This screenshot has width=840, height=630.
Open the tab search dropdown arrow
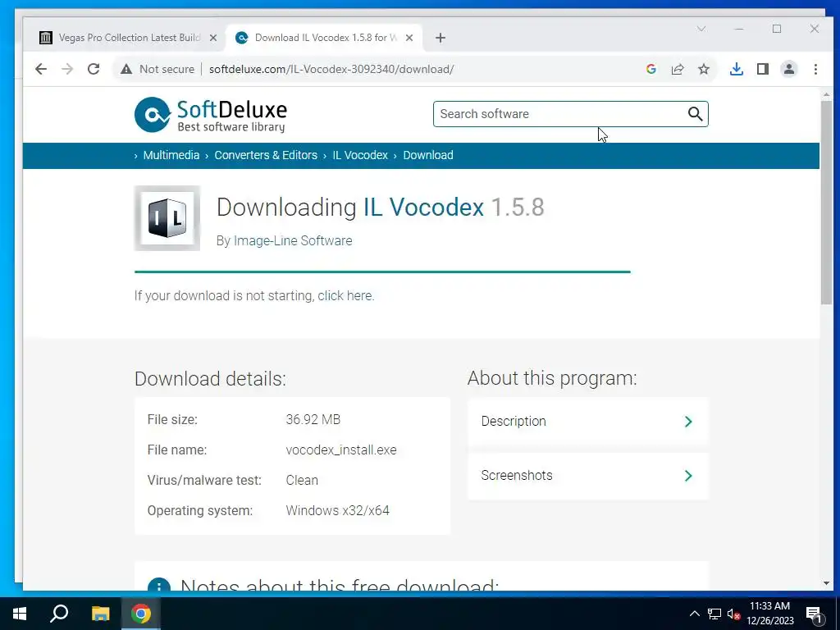pos(701,29)
